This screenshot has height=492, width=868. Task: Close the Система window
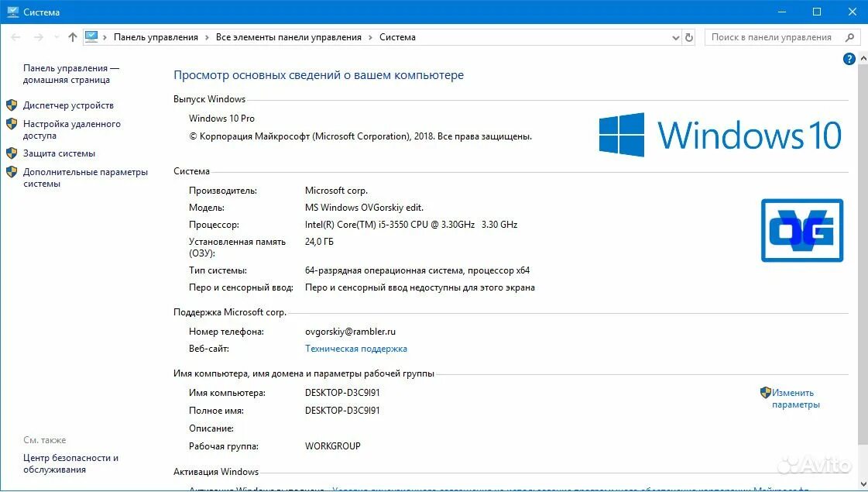pyautogui.click(x=852, y=12)
